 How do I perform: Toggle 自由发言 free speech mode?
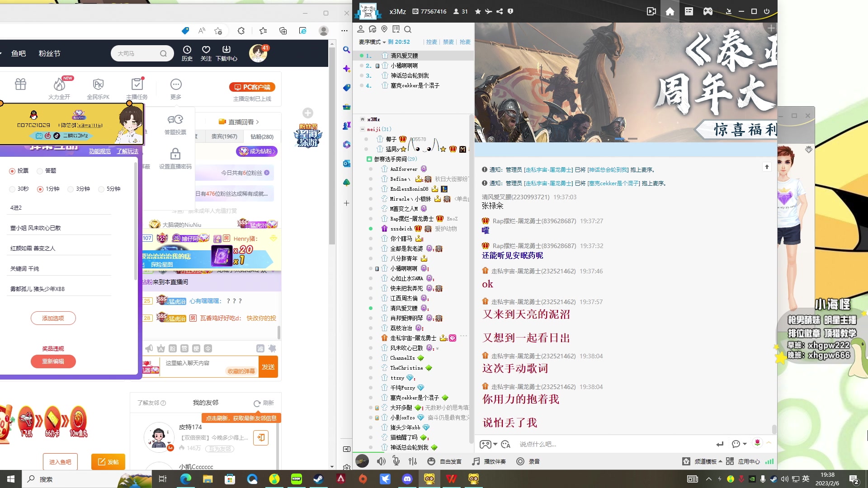444,461
